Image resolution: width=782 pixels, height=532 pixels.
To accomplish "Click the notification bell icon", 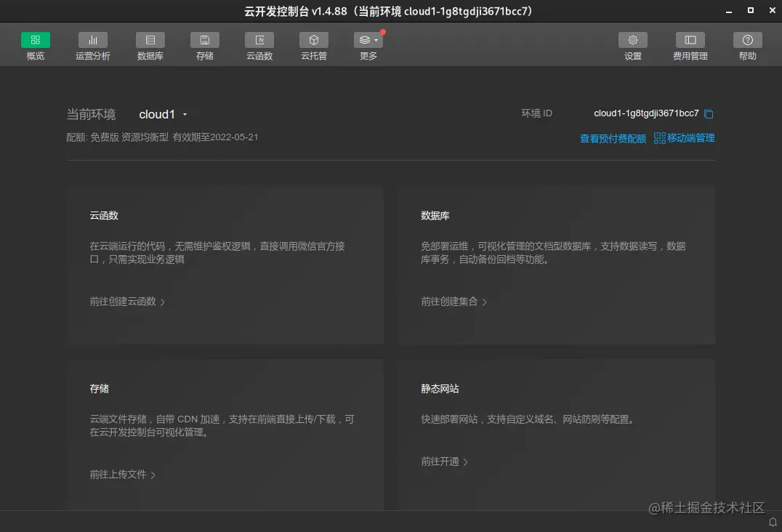I will pos(773,522).
